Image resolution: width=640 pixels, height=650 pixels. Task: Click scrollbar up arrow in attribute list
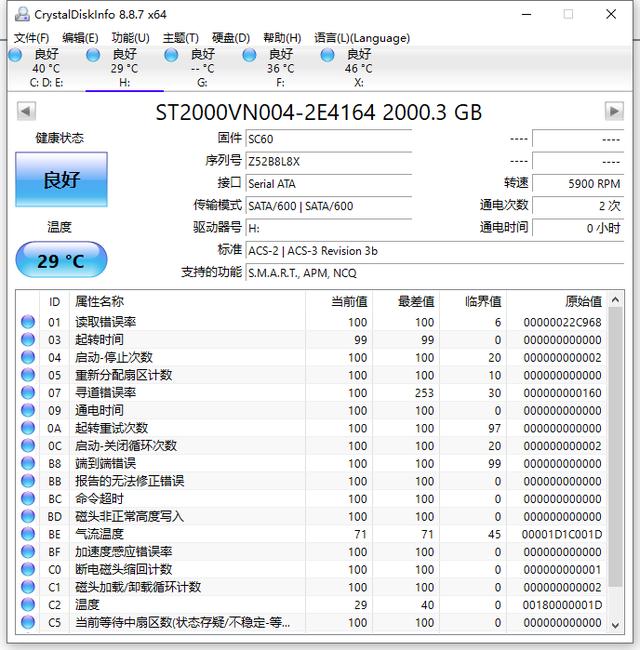tap(616, 300)
